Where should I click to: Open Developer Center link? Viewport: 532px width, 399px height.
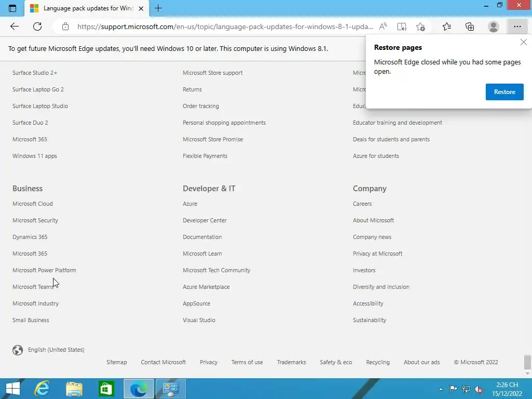pos(205,220)
